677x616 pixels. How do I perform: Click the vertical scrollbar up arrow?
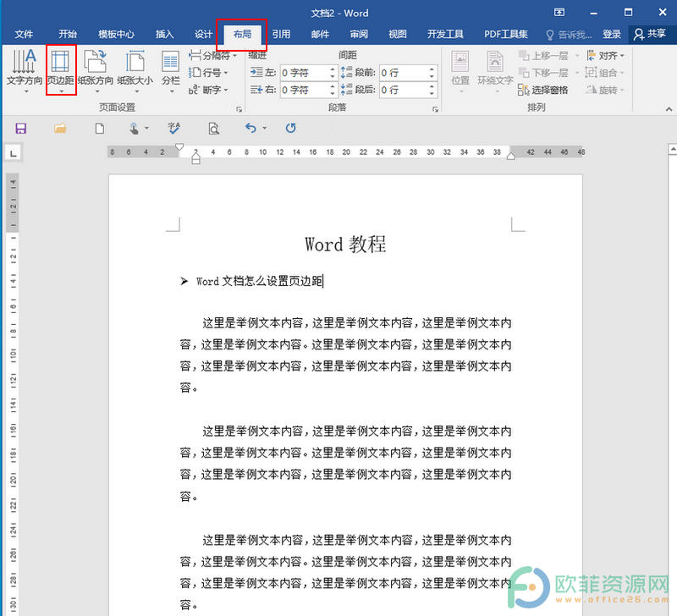click(672, 150)
